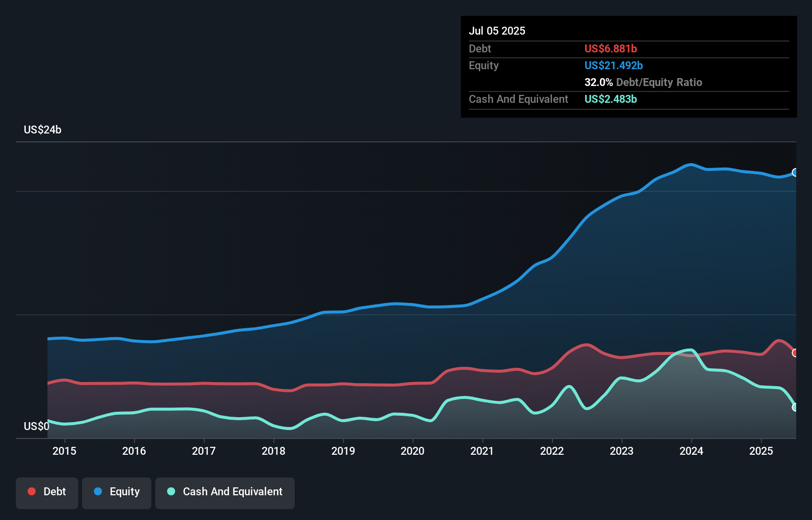This screenshot has height=520, width=812.
Task: Click the teal Cash And Equivalent dot icon
Action: click(x=171, y=491)
